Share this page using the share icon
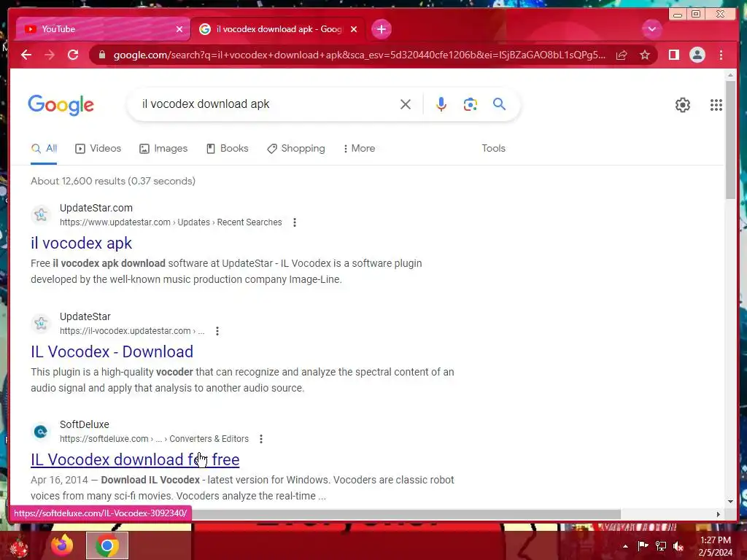747x560 pixels. (x=622, y=55)
